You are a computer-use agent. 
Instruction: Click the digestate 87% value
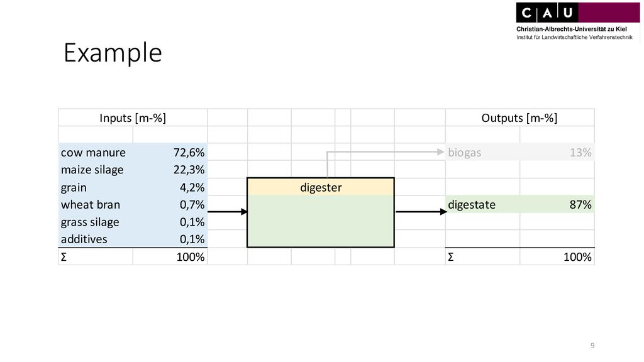[580, 204]
